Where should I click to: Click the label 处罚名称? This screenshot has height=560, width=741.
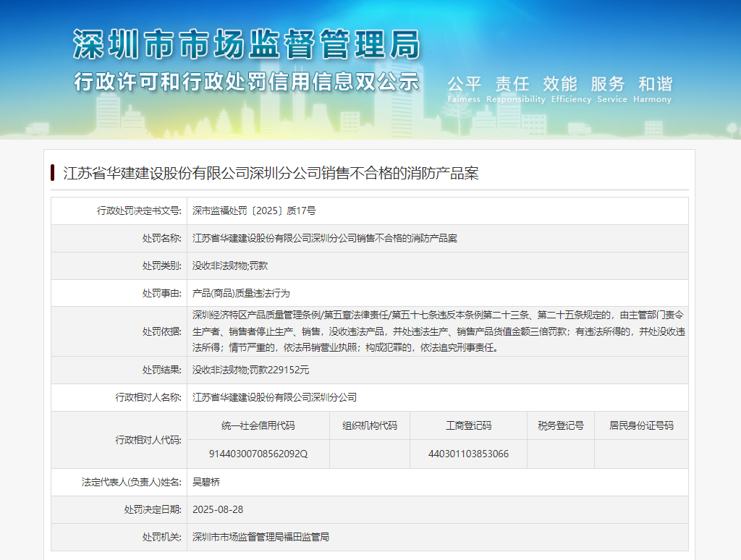coord(161,238)
